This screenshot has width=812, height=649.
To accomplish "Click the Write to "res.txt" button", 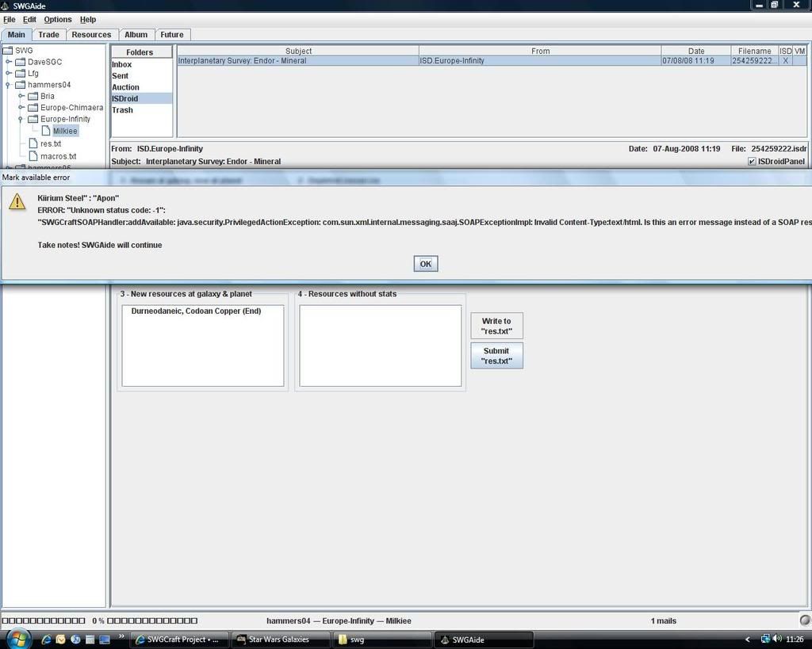I will click(496, 326).
